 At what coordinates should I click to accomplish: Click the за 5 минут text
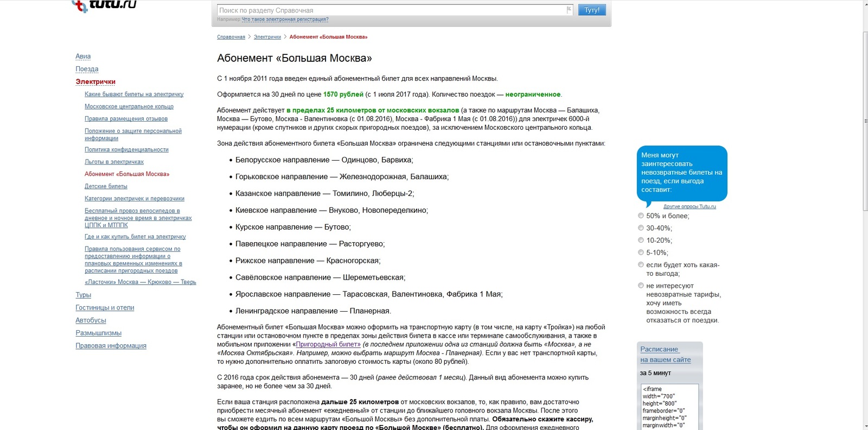pyautogui.click(x=655, y=373)
